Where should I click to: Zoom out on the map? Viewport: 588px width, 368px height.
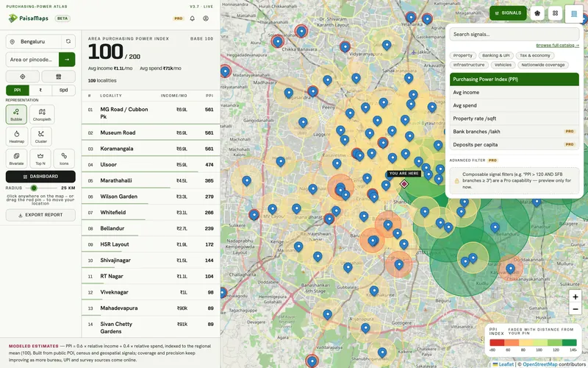pos(576,309)
